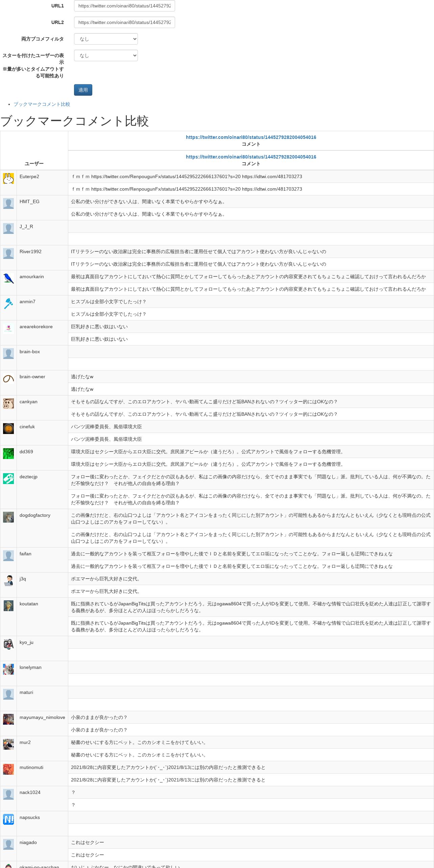Click the lonelyman avatar
Screen dimensions: 434x868
pyautogui.click(x=8, y=669)
